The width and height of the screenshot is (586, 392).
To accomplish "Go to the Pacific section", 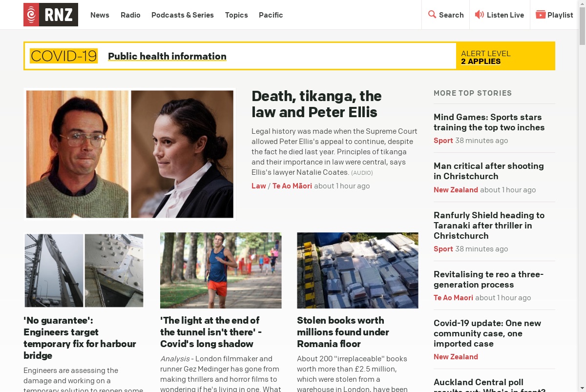I will click(x=271, y=15).
